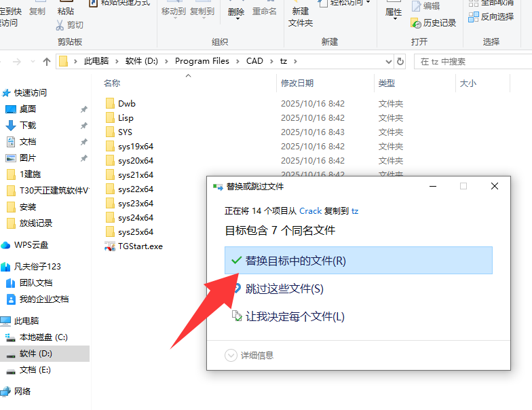The image size is (532, 410).
Task: Click the Crack source folder link
Action: click(x=310, y=211)
